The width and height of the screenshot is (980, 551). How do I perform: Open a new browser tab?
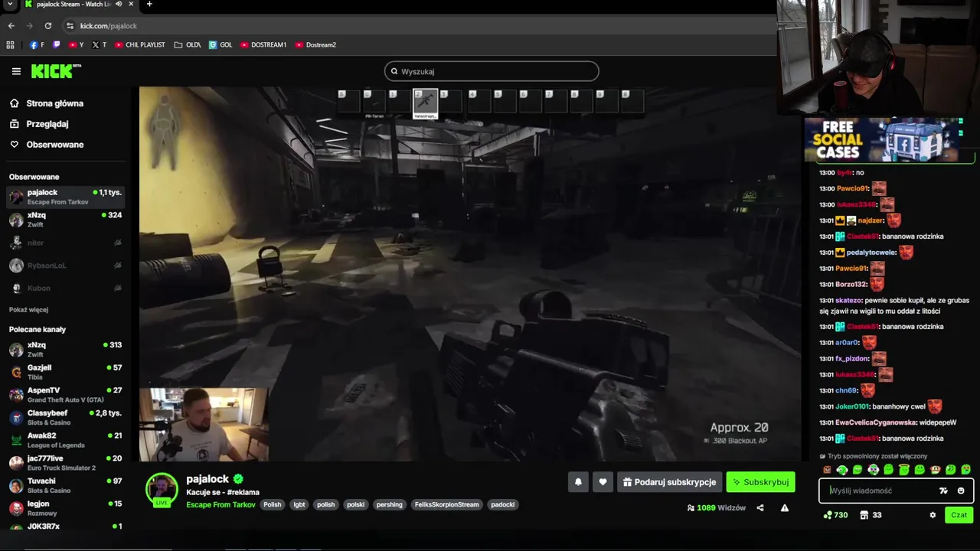tap(149, 4)
